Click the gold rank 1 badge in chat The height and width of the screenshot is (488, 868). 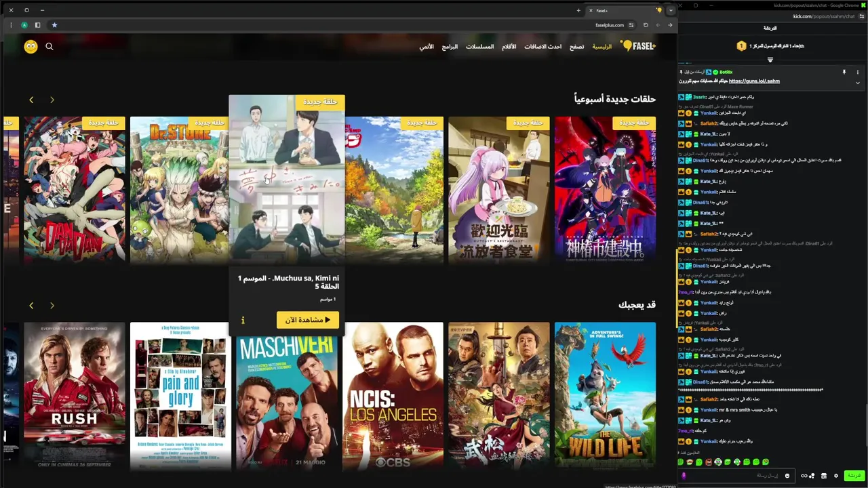coord(741,46)
